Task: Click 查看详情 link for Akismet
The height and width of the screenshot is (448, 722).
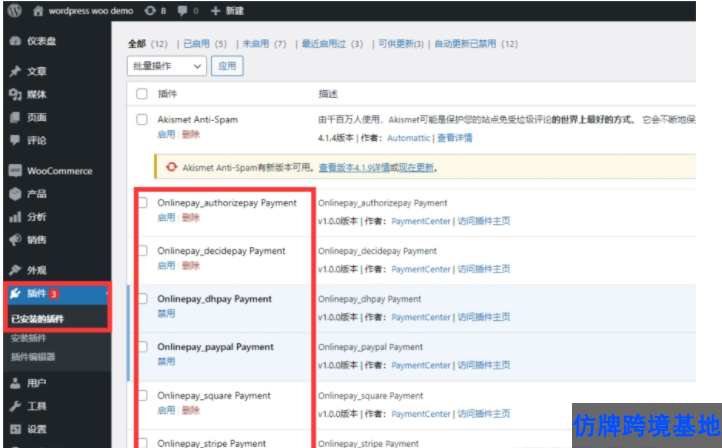Action: pos(454,138)
